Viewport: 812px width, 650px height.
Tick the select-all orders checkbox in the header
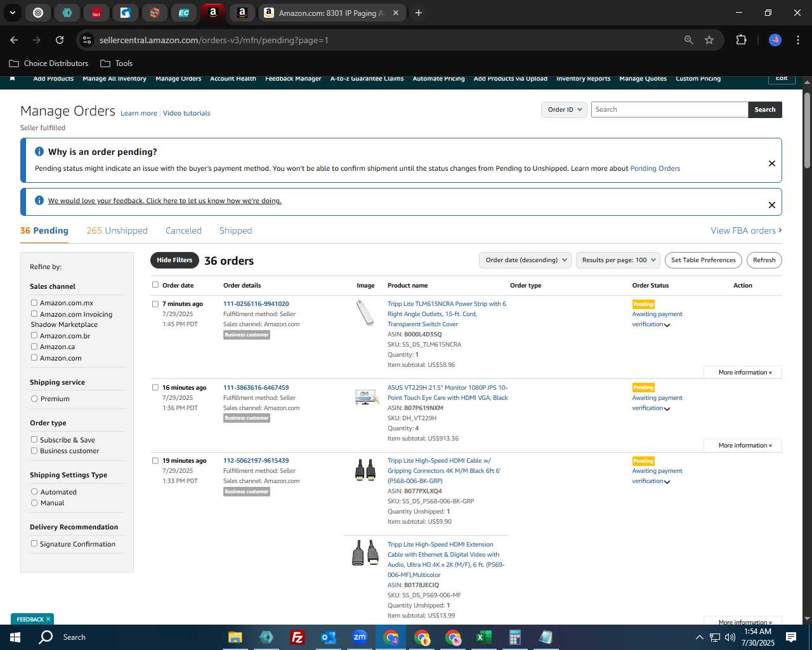[x=155, y=284]
